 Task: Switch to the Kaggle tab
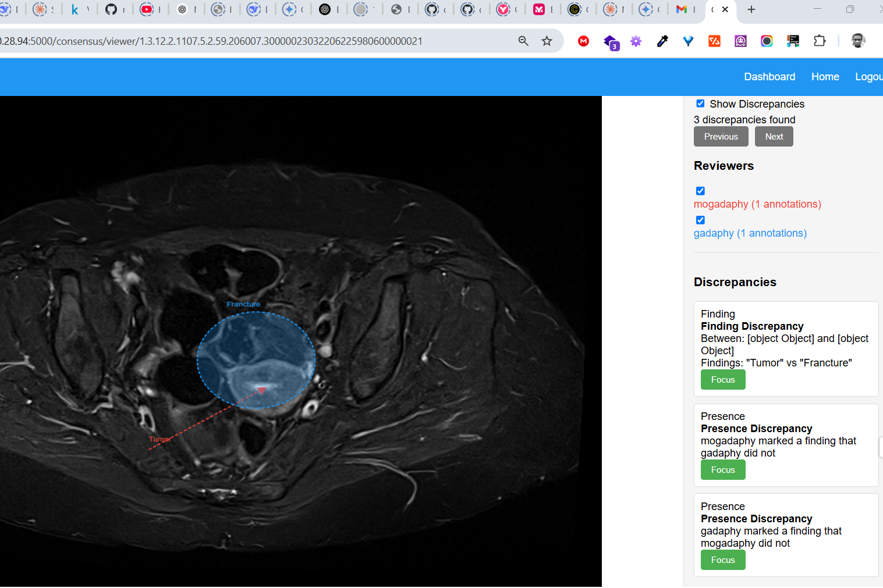click(x=75, y=9)
